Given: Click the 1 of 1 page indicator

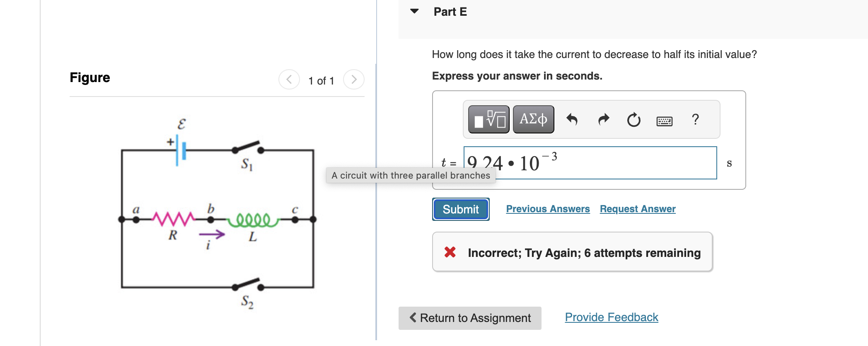Looking at the screenshot, I should pos(321,80).
